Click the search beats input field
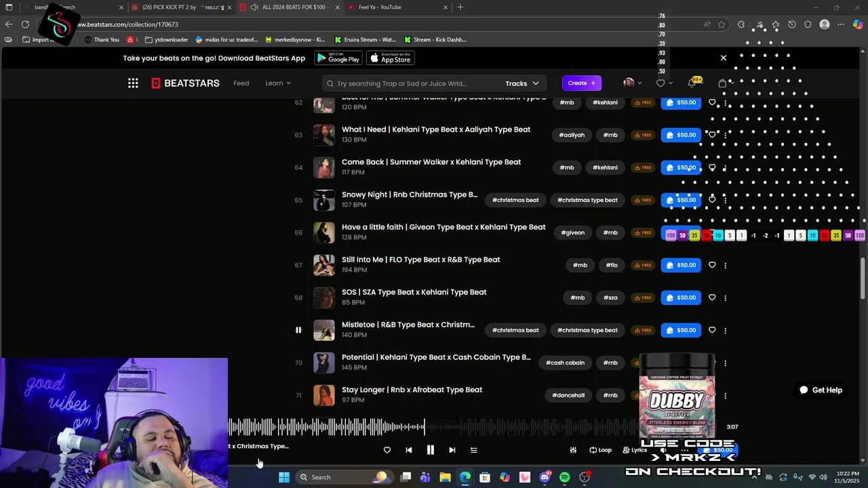The image size is (868, 488). click(x=414, y=83)
